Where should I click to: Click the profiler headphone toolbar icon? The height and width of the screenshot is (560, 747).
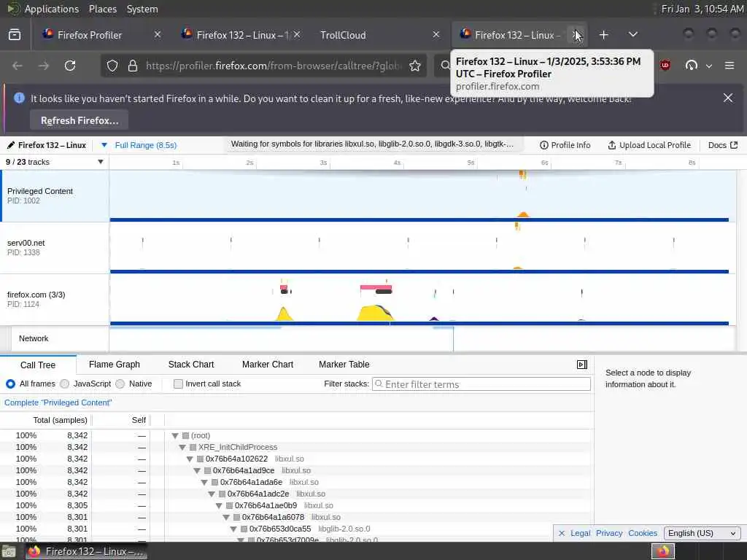[692, 65]
